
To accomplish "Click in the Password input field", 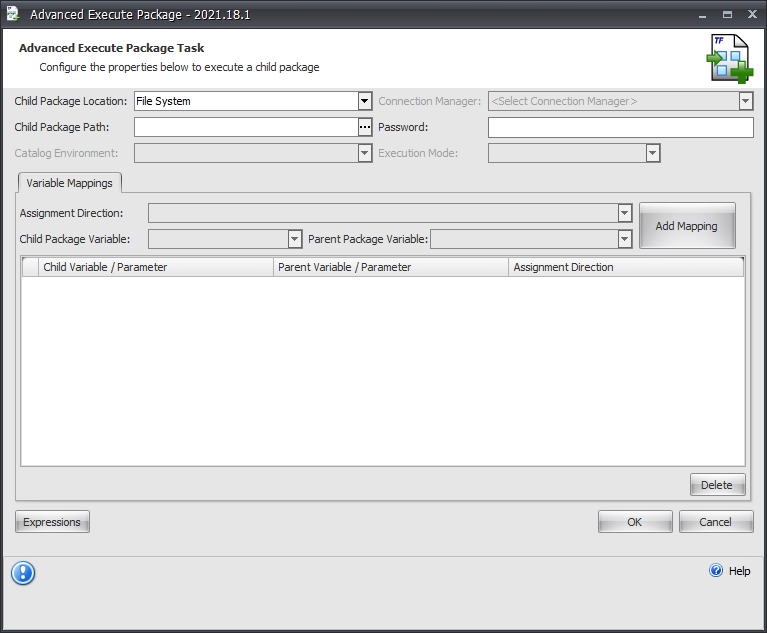I will tap(620, 127).
